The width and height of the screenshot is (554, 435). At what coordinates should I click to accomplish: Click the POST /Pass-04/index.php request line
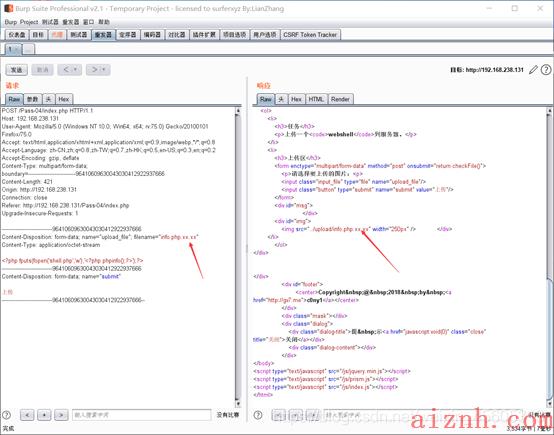(47, 111)
